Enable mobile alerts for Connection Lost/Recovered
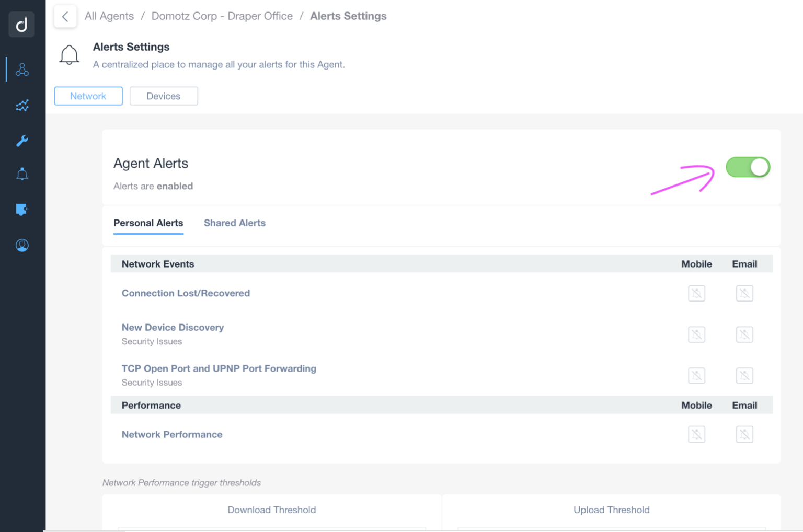Viewport: 803px width, 532px height. (696, 293)
